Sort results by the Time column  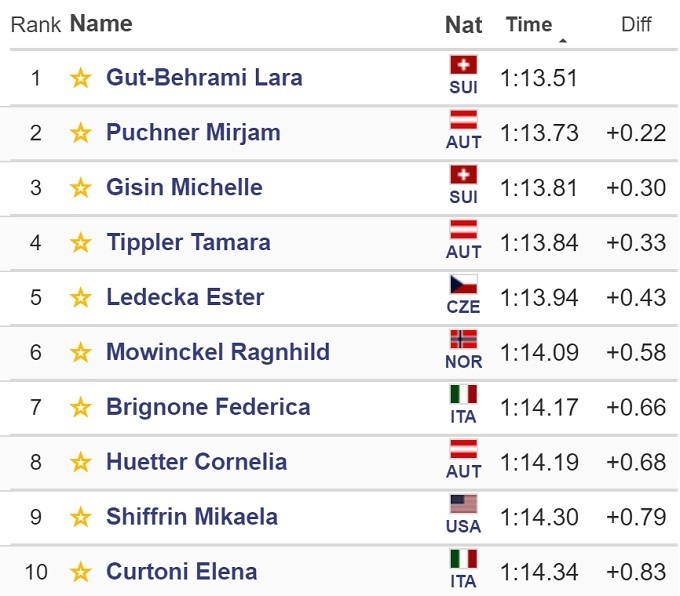pyautogui.click(x=529, y=24)
